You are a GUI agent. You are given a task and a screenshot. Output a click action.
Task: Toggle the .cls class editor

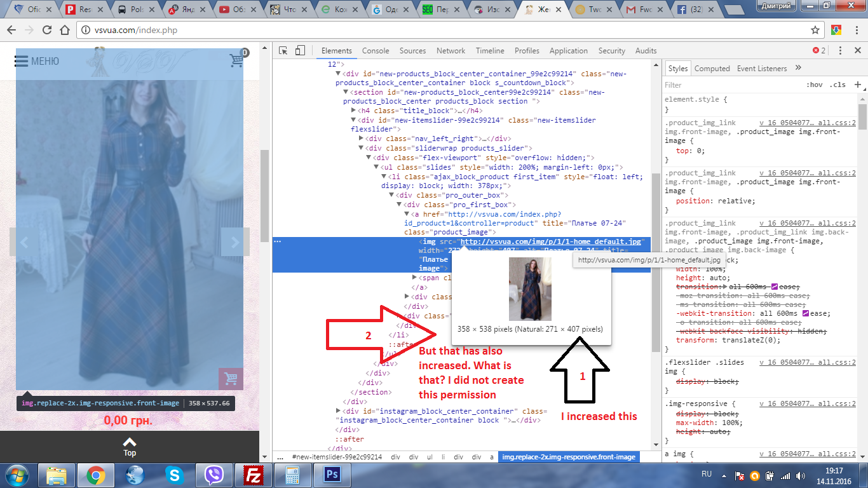tap(837, 85)
